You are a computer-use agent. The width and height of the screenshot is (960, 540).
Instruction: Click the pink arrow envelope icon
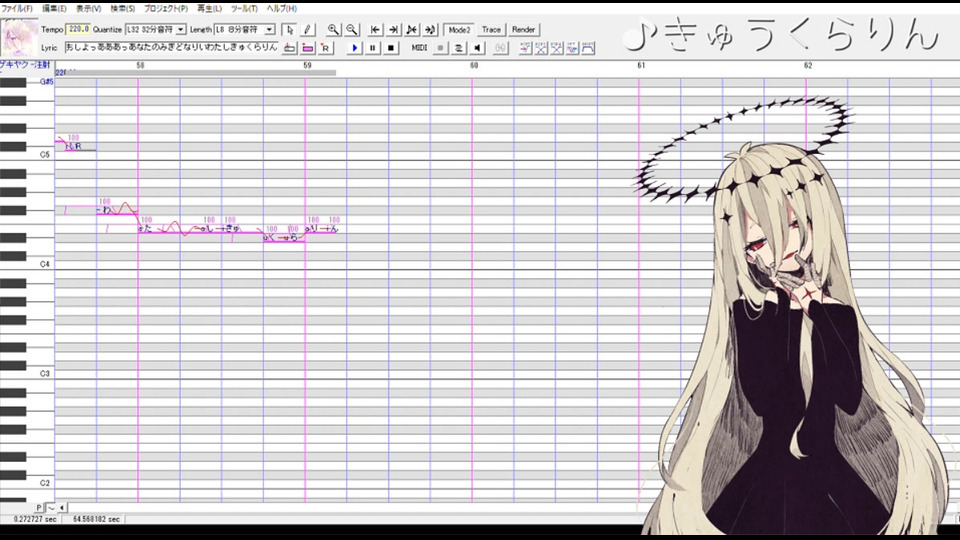[525, 48]
